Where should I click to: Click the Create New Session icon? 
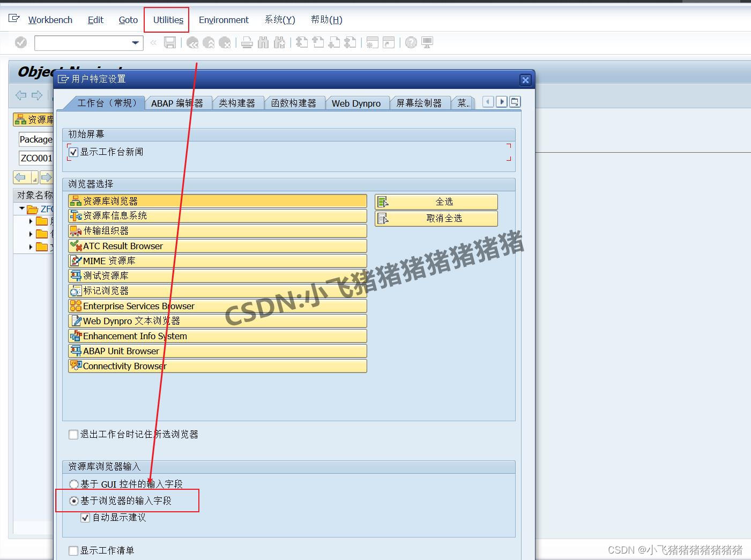pos(373,42)
